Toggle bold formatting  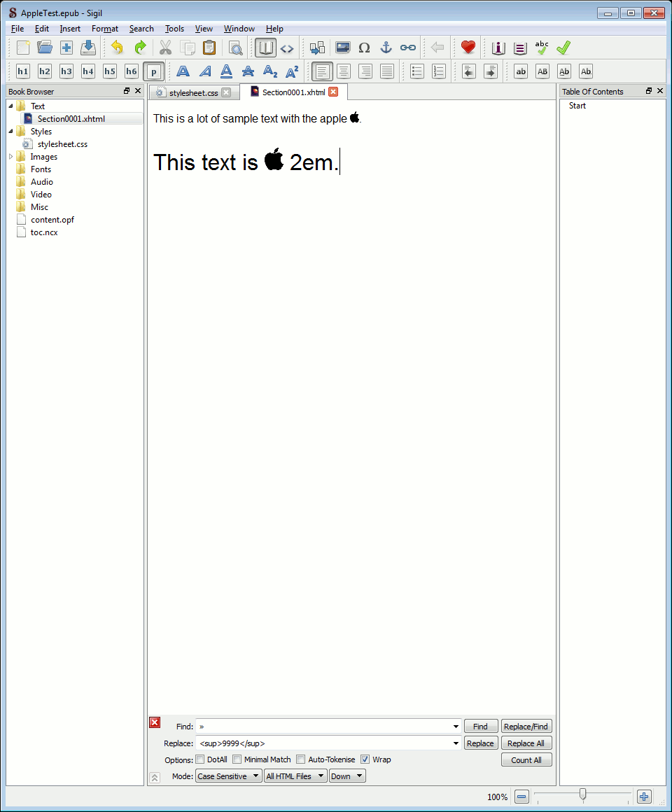coord(183,71)
